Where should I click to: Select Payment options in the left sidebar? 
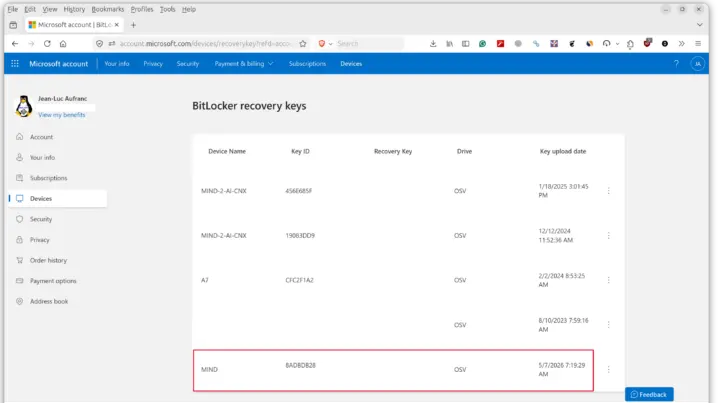[53, 281]
